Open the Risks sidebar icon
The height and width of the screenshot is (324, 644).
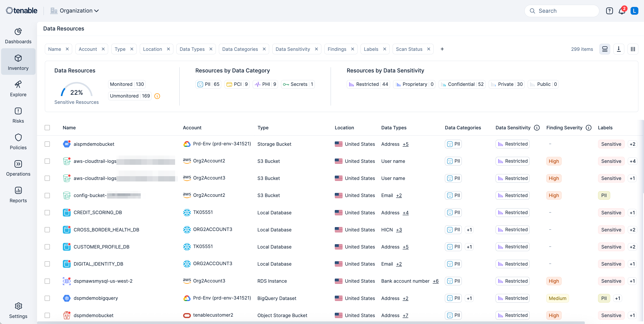tap(18, 115)
